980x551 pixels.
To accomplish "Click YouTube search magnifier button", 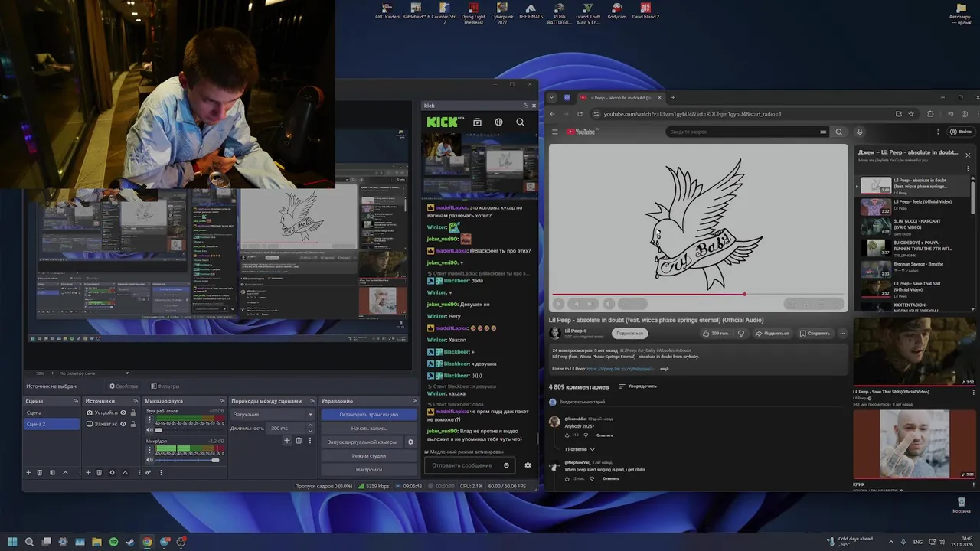I will tap(839, 132).
